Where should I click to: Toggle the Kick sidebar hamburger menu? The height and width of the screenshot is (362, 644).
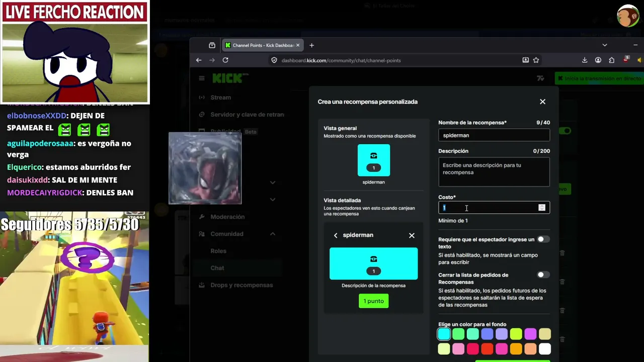[x=202, y=78]
